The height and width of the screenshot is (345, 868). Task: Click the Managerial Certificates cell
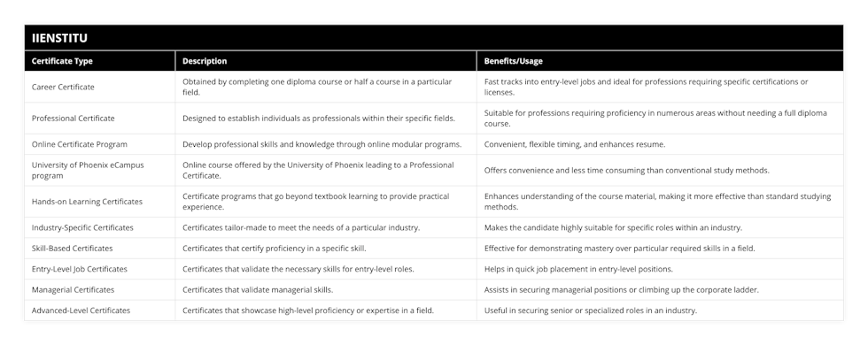point(99,290)
